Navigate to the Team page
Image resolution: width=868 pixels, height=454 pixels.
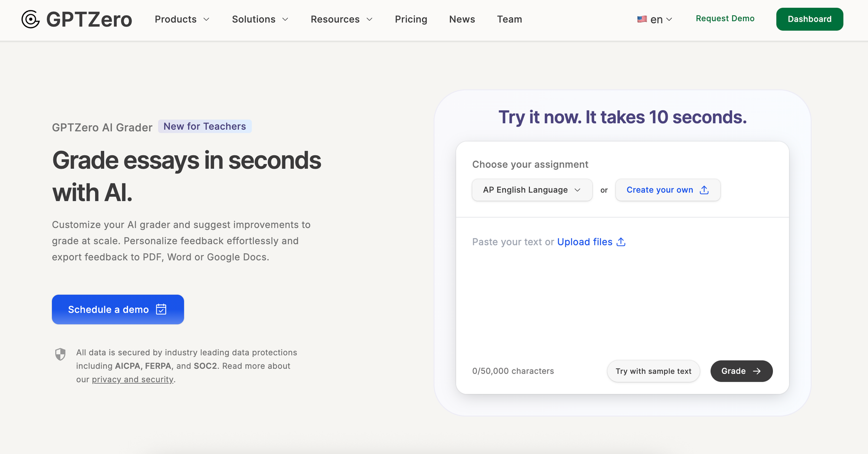[509, 19]
